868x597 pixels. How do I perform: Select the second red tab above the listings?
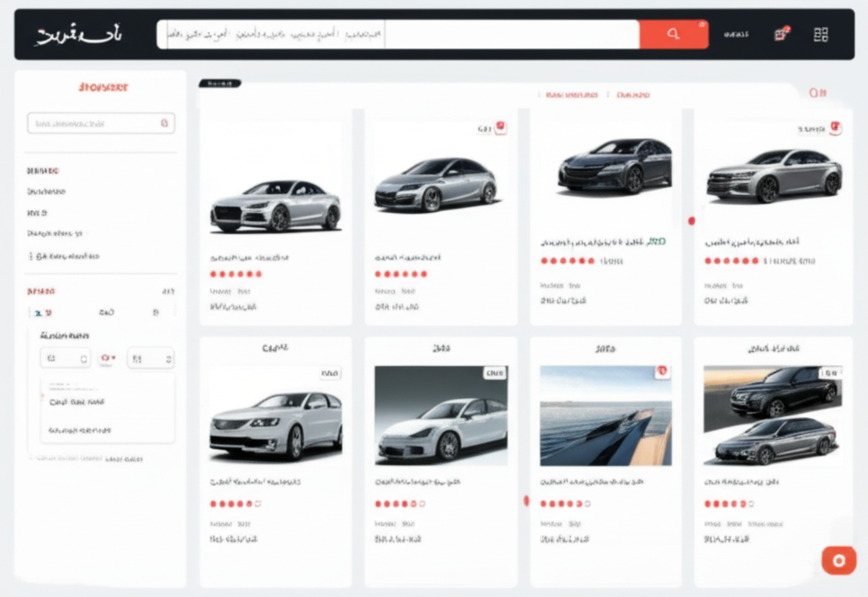pos(633,95)
